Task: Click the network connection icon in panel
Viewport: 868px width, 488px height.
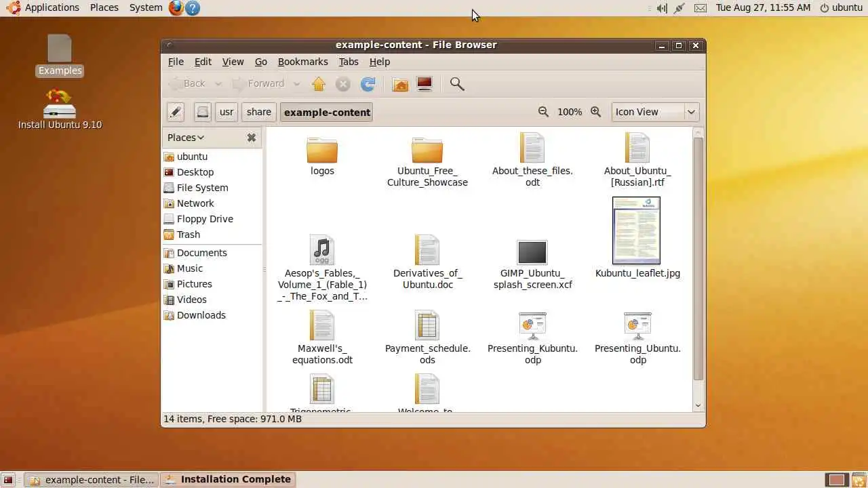Action: [679, 8]
